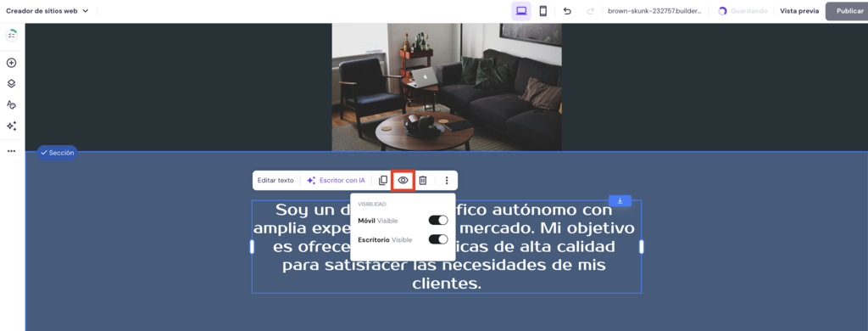Click the Sección label badge
The image size is (868, 331).
(57, 153)
